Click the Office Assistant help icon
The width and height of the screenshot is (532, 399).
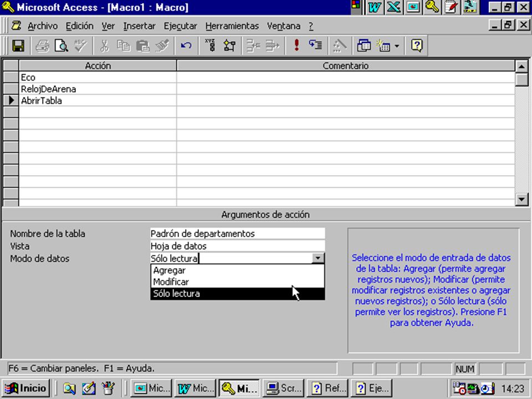tap(417, 45)
